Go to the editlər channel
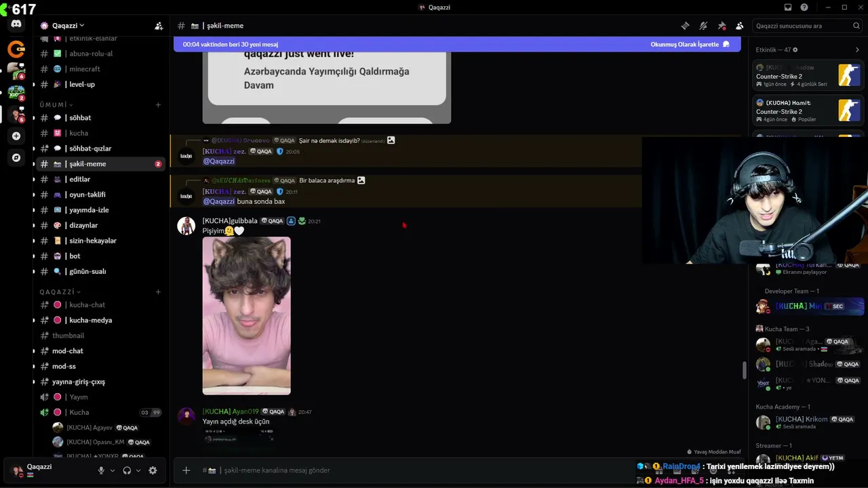The image size is (868, 488). click(100, 180)
